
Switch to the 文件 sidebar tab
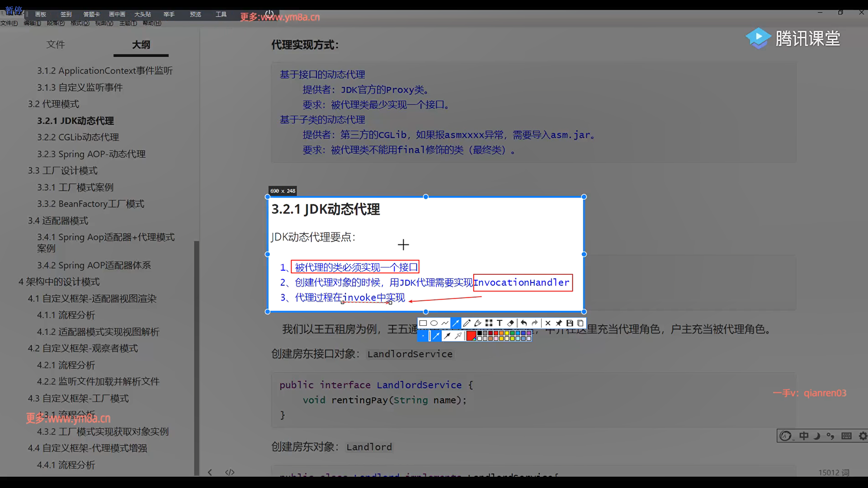coord(56,44)
